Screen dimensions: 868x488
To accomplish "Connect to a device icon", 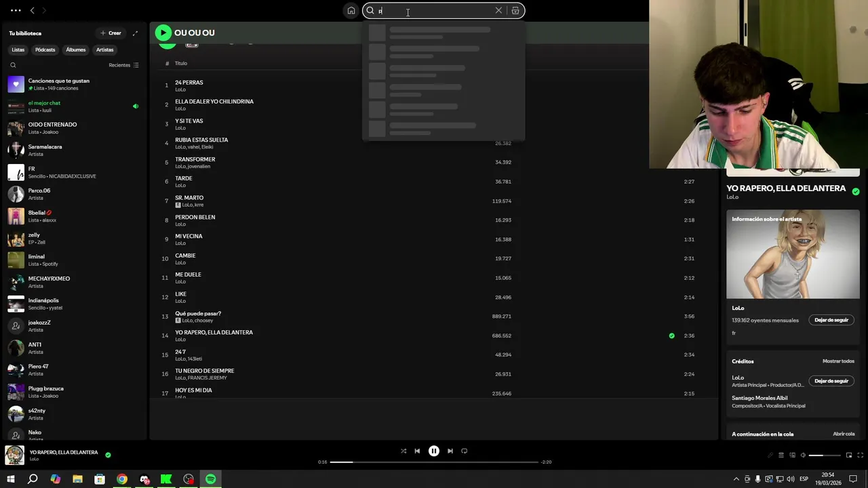I will (x=792, y=455).
